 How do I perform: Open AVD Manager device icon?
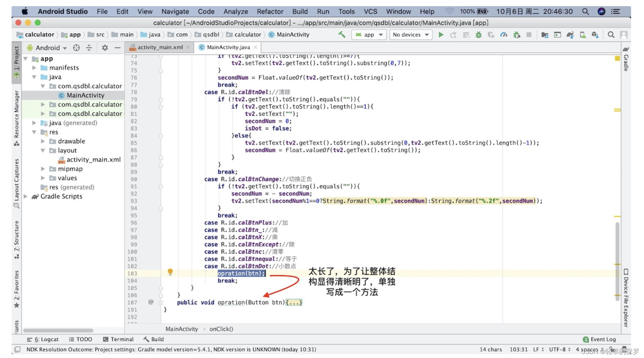(x=583, y=35)
